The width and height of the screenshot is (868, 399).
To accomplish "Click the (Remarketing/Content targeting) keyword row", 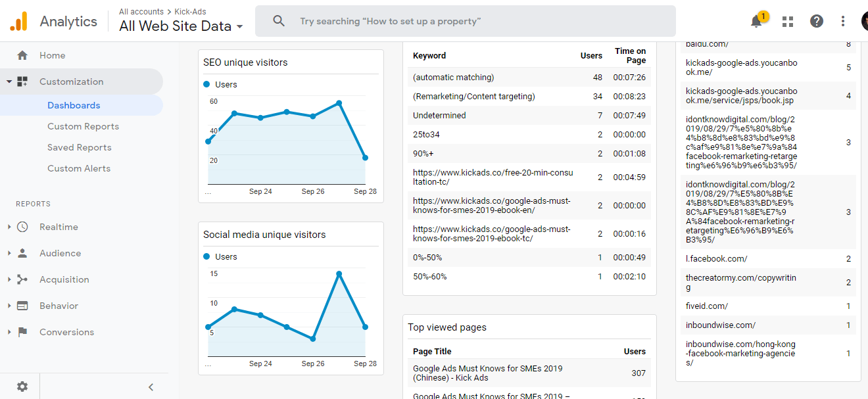I will click(x=529, y=97).
